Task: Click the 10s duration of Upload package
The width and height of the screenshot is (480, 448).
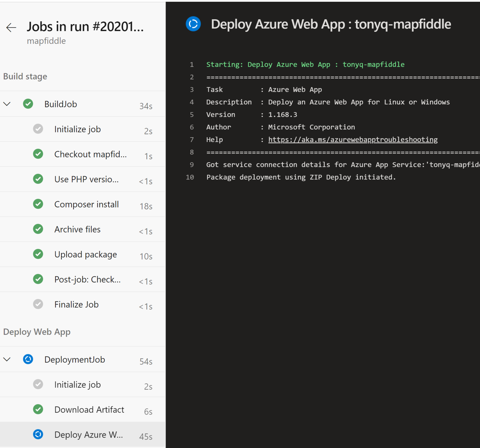Action: click(146, 257)
